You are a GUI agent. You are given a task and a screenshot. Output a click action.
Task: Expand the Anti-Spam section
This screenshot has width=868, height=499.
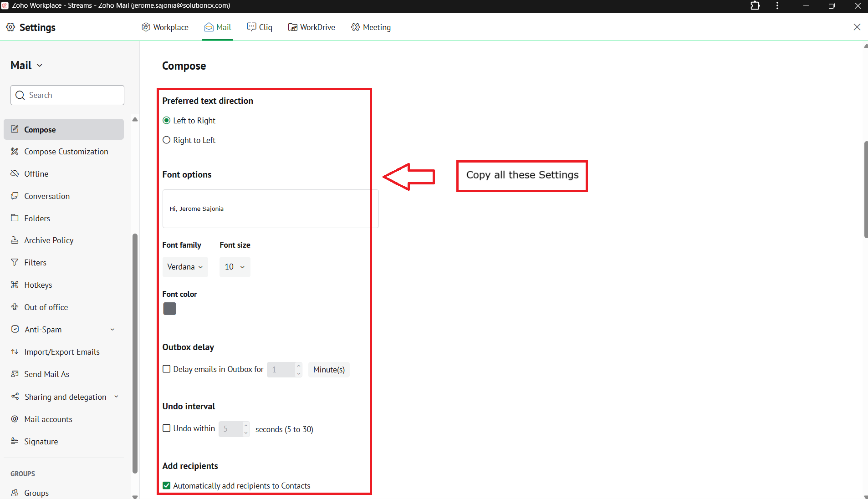point(112,330)
